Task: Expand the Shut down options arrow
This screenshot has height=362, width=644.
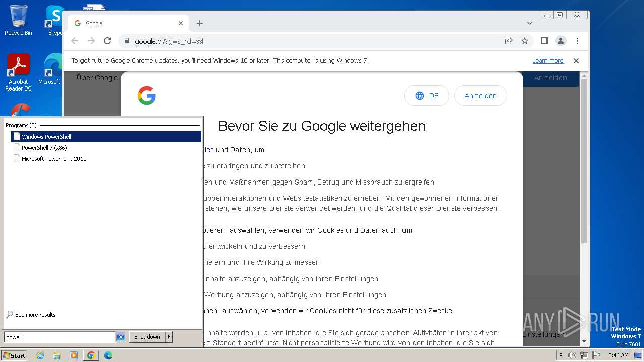Action: point(170,337)
